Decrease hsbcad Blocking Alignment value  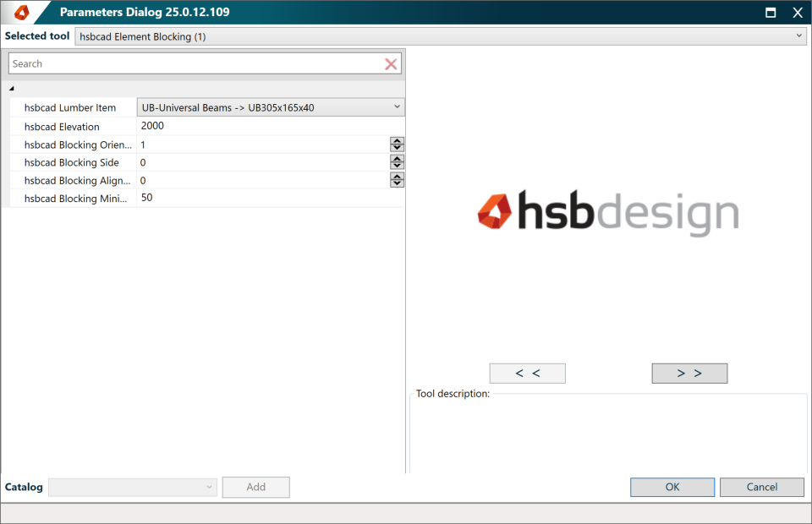point(398,183)
